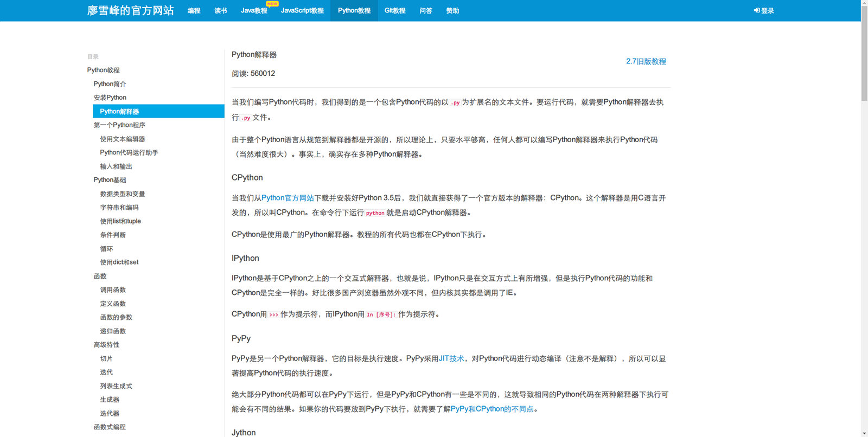Select Python教程 root in sidebar
Screen dimensions: 868x437
pyautogui.click(x=104, y=70)
